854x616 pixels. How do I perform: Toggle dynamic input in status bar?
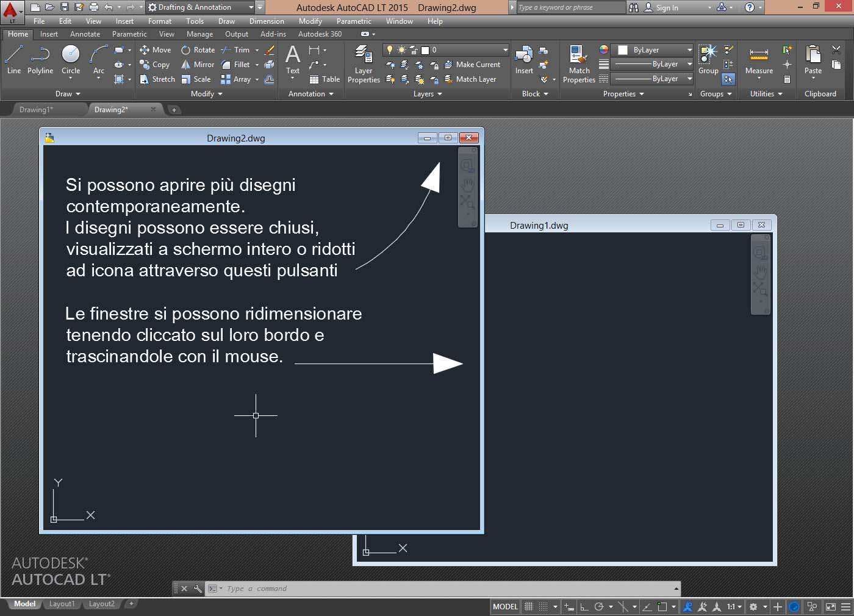pyautogui.click(x=569, y=607)
